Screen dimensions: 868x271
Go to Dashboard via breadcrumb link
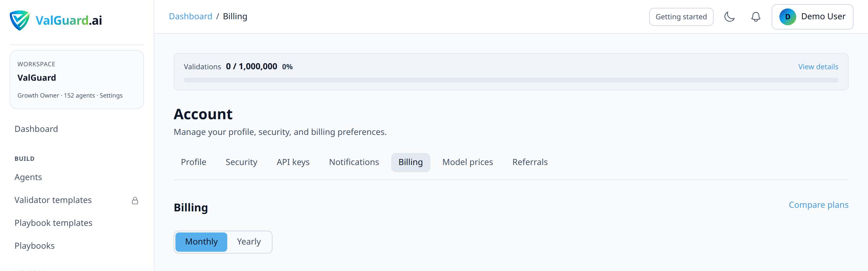190,17
